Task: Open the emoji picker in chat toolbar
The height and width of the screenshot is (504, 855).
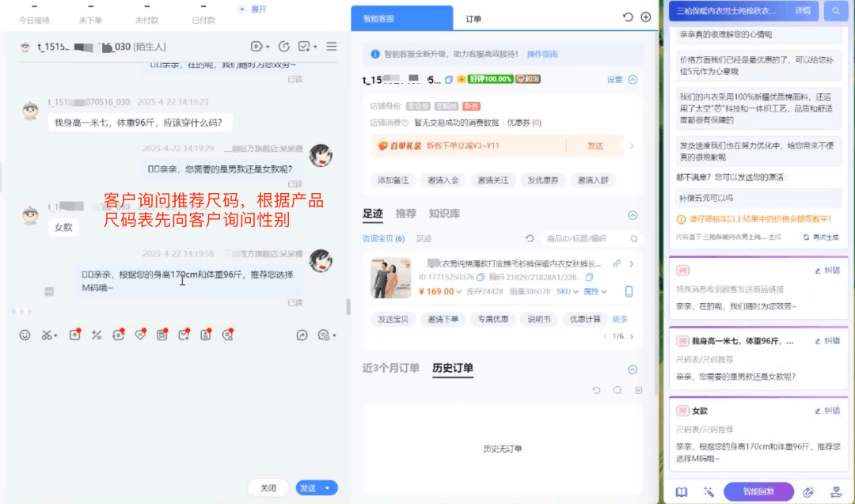Action: click(25, 335)
